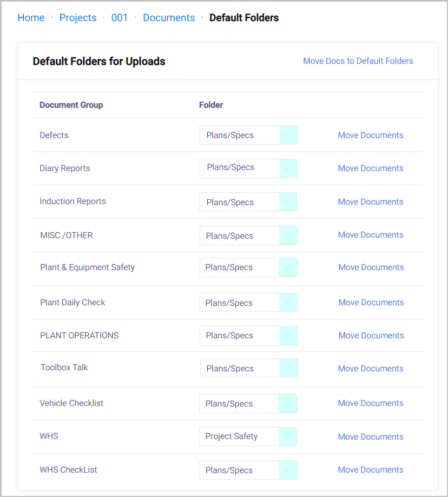The height and width of the screenshot is (497, 448).
Task: Expand the MISC /OTHER folder dropdown
Action: [248, 236]
